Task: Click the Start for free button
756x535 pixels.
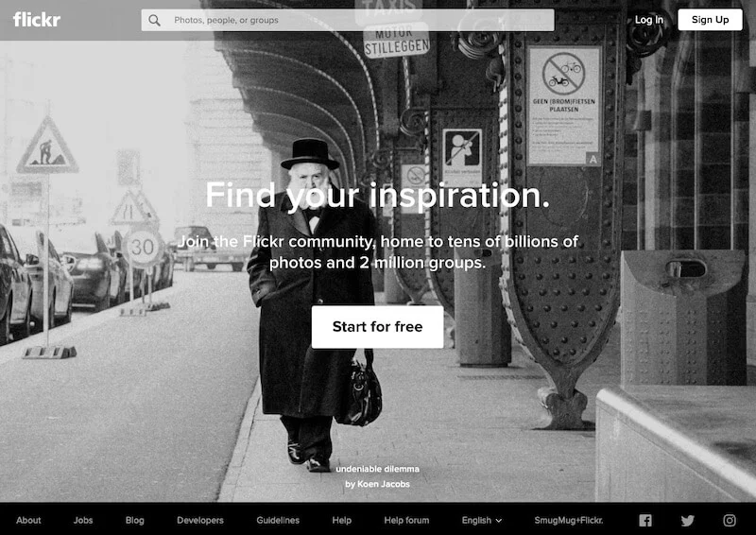Action: tap(377, 327)
